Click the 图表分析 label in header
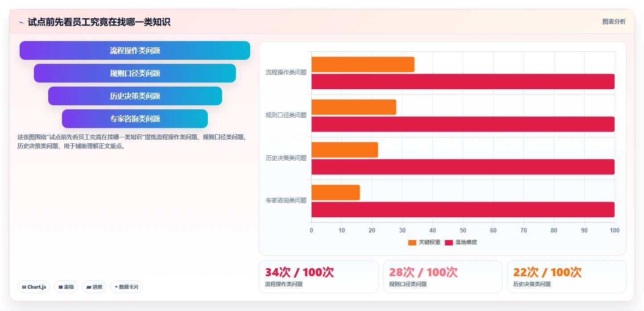This screenshot has width=644, height=311. click(614, 21)
